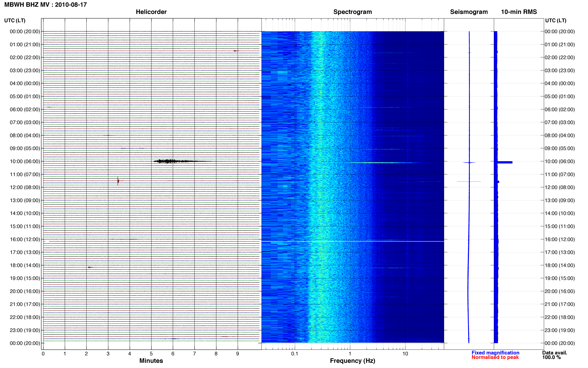Screen dimensions: 588x368
Task: Select the 'Spectrogram' panel heading
Action: [352, 12]
